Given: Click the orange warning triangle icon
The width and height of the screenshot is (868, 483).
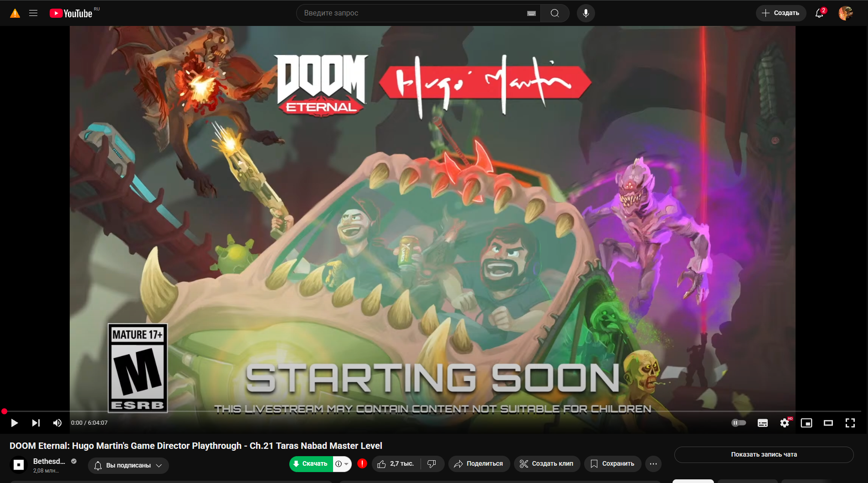Looking at the screenshot, I should point(15,13).
